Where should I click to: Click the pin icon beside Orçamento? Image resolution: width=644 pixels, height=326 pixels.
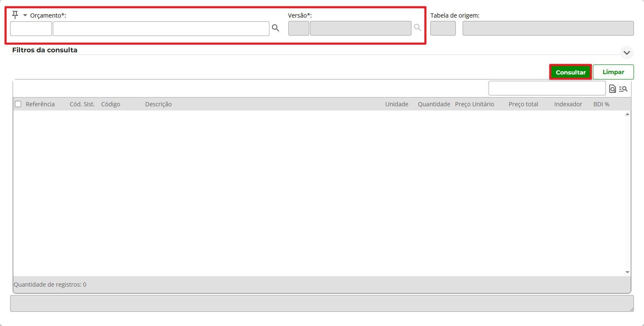click(x=15, y=15)
